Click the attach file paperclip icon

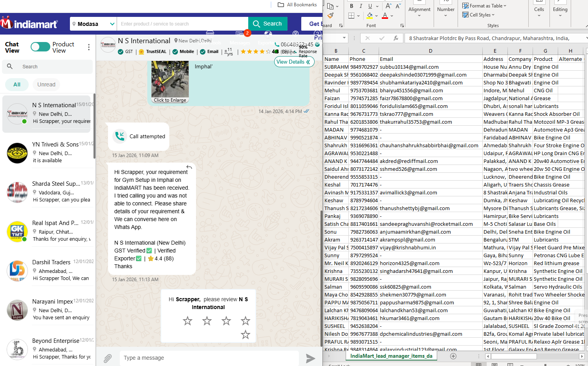pyautogui.click(x=108, y=358)
